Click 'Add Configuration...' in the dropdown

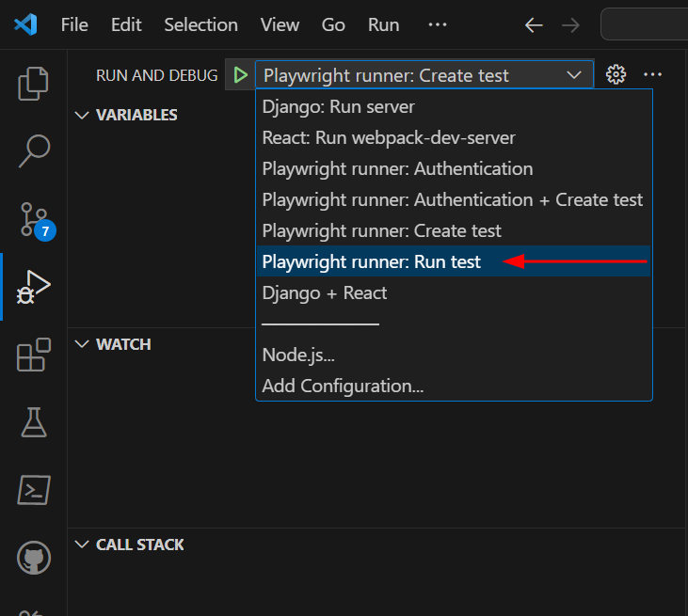pyautogui.click(x=454, y=386)
